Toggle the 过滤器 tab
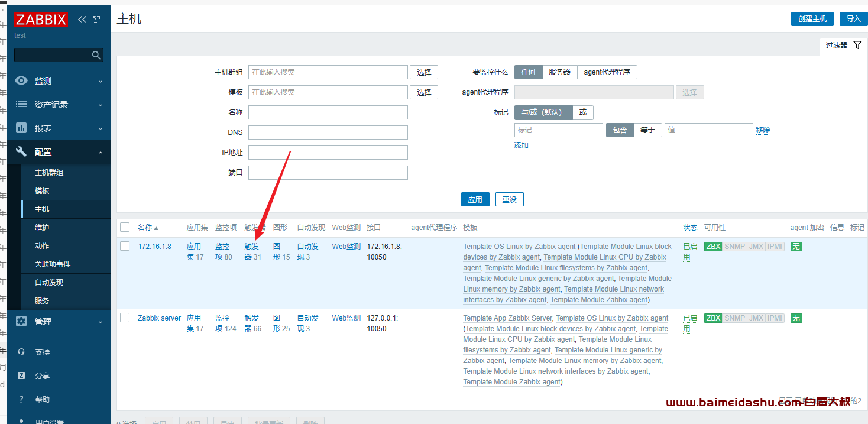This screenshot has height=424, width=868. (843, 46)
